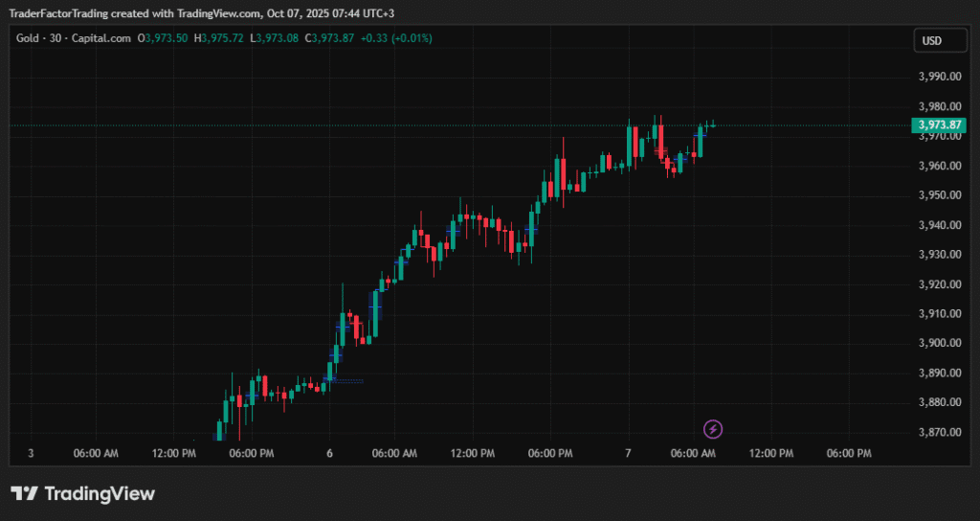Click the TradingView logo icon
The image size is (980, 521).
(24, 494)
